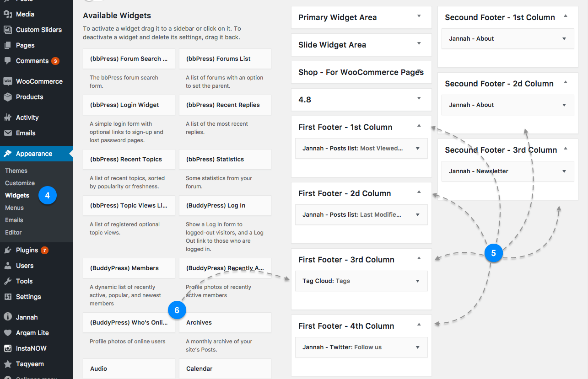The height and width of the screenshot is (379, 588).
Task: Click the Taqyeem star icon
Action: 8,364
